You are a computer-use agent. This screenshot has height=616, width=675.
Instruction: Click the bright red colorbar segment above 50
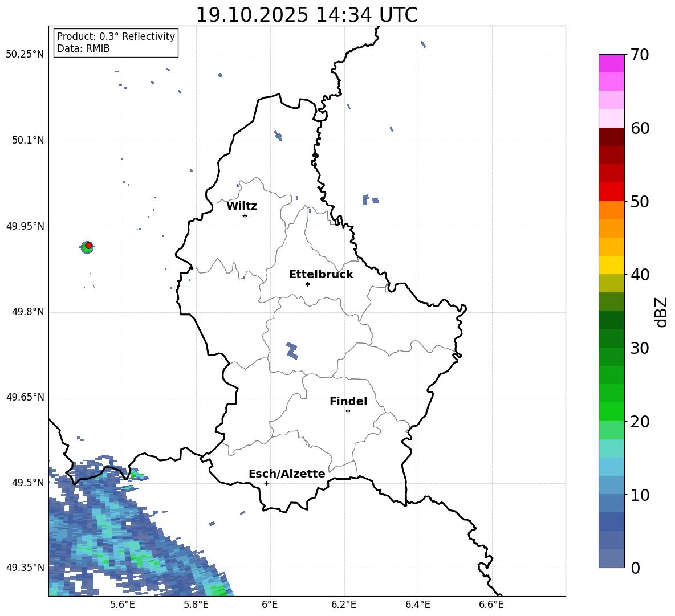pyautogui.click(x=611, y=192)
